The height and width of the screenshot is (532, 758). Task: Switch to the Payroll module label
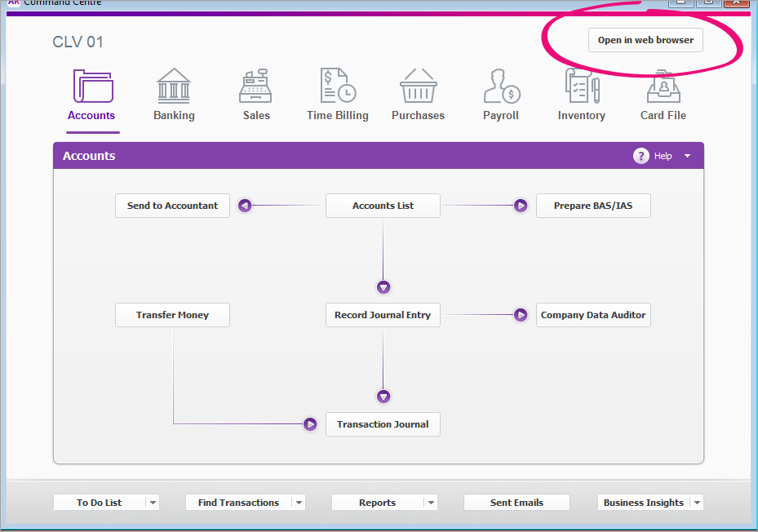pos(501,115)
